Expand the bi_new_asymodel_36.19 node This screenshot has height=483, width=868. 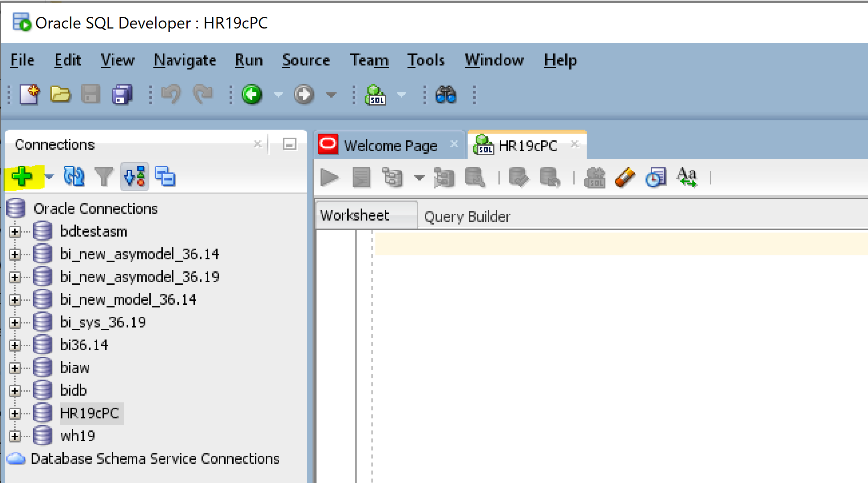(15, 277)
